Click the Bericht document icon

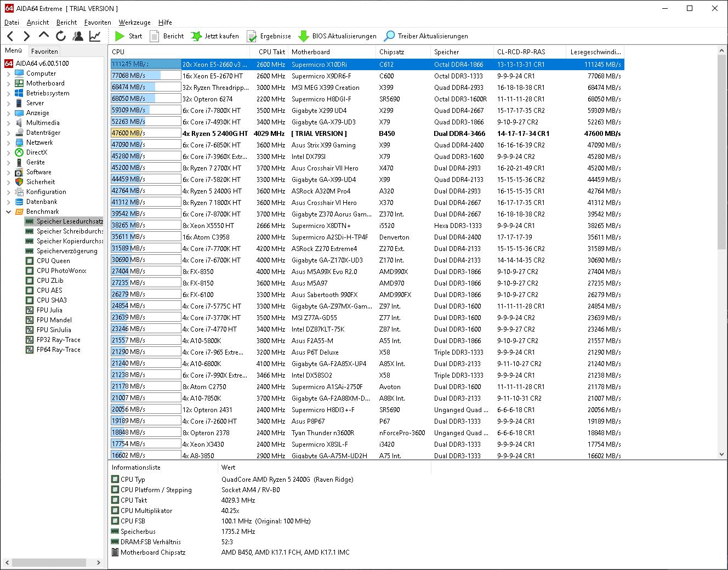155,36
